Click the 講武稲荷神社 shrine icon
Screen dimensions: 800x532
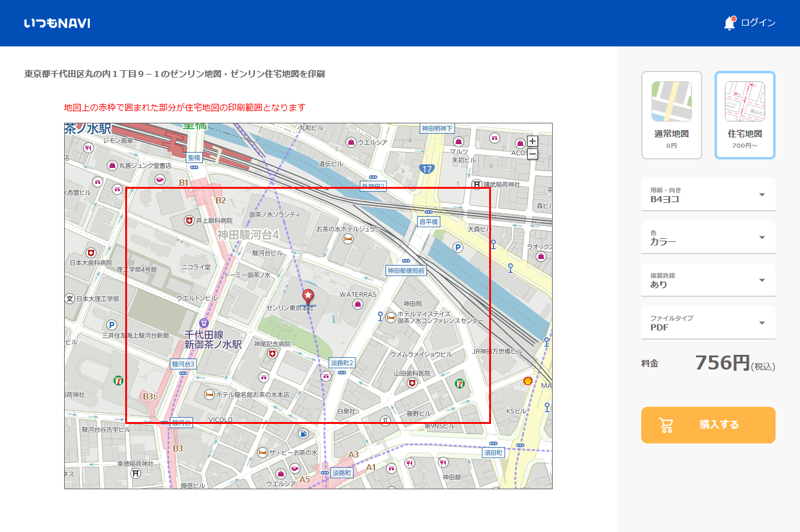(477, 184)
